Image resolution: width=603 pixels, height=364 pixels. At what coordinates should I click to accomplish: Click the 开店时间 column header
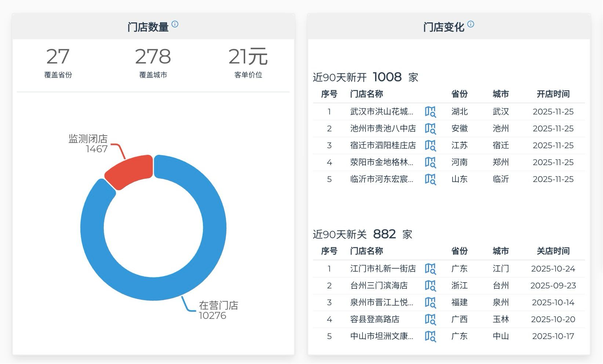(x=553, y=94)
